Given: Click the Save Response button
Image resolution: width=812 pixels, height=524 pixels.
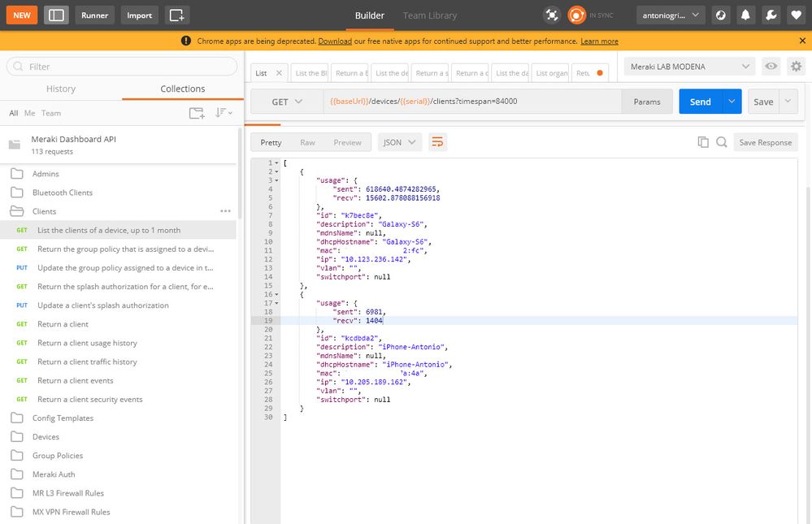Looking at the screenshot, I should coord(766,142).
